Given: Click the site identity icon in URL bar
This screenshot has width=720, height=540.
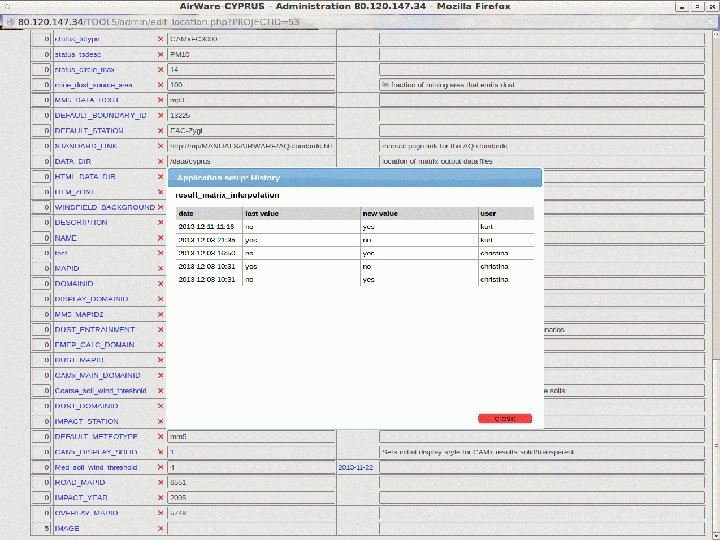Looking at the screenshot, I should tap(10, 22).
